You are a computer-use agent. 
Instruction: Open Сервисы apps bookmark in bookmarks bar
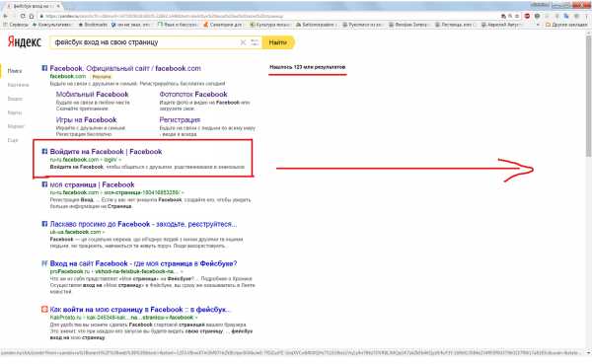pyautogui.click(x=16, y=25)
